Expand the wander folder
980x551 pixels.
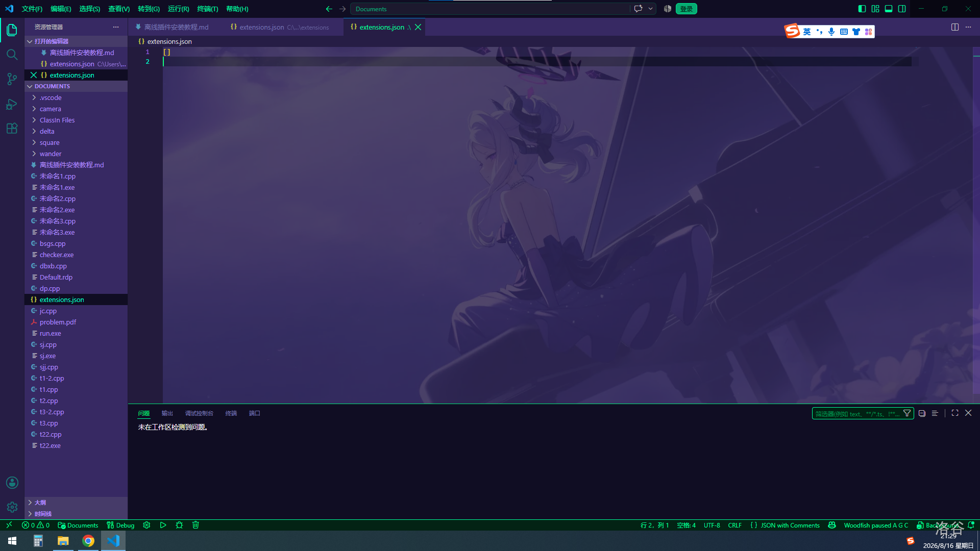click(x=76, y=154)
